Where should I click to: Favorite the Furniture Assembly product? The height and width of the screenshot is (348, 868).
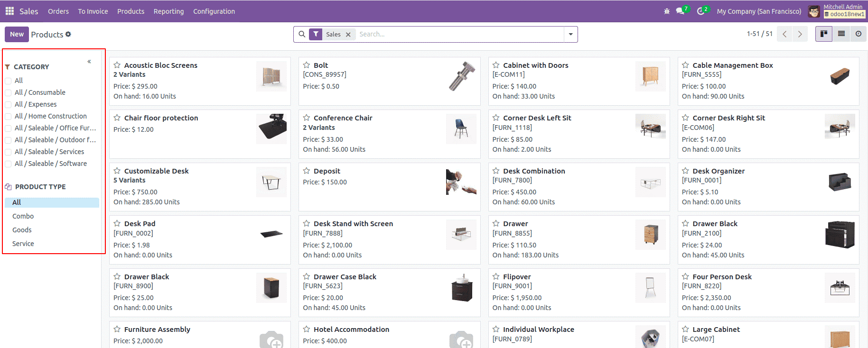tap(117, 329)
